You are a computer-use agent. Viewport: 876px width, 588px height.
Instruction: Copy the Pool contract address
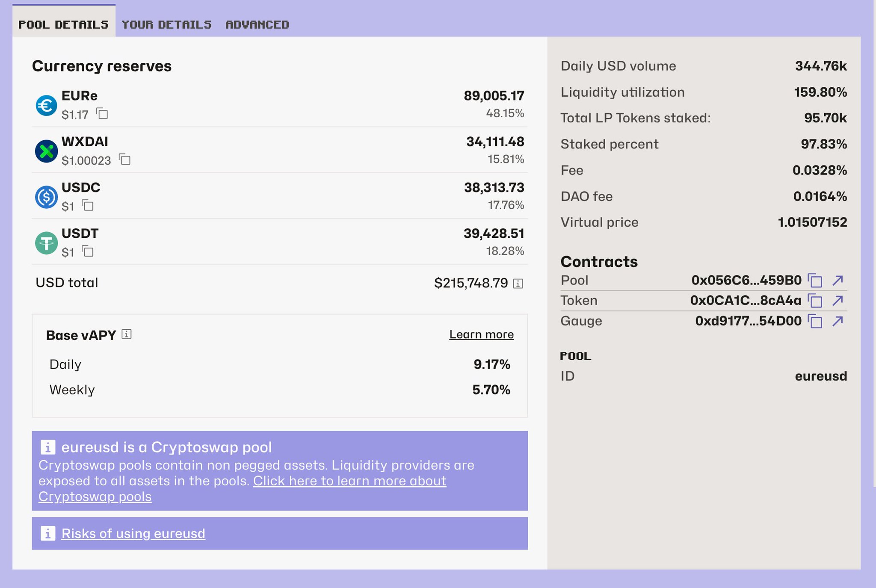pos(815,281)
